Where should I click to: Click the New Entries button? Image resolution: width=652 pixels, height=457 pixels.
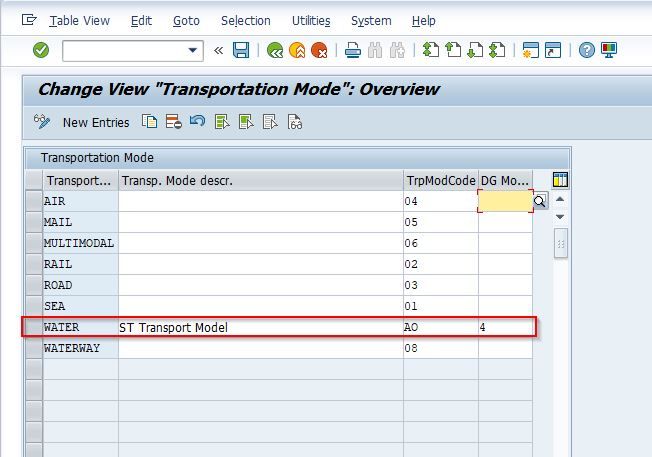(x=96, y=123)
